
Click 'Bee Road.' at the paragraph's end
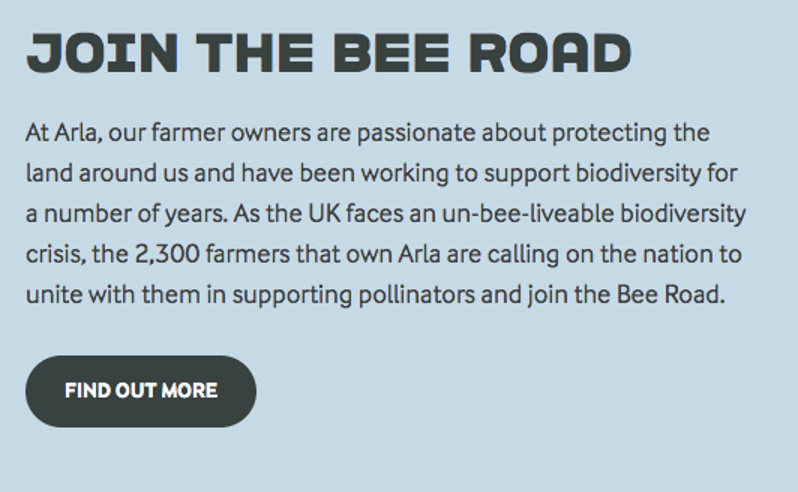[x=671, y=295]
